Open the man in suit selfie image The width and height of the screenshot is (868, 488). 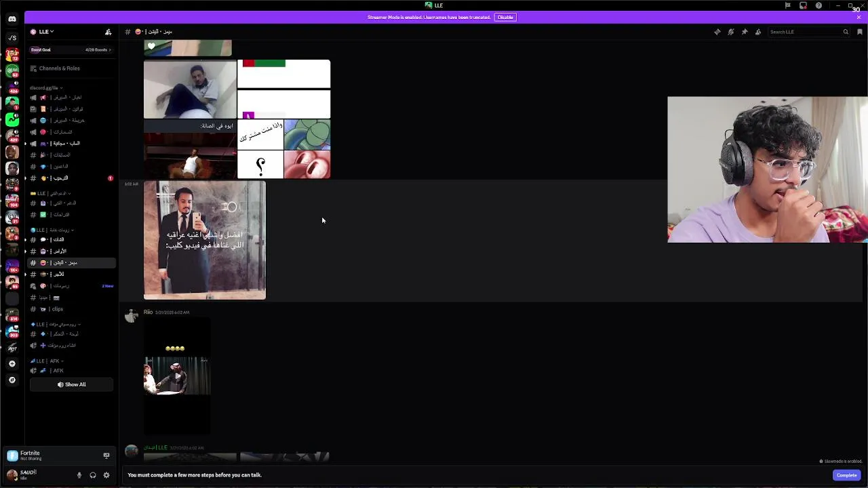coord(205,240)
